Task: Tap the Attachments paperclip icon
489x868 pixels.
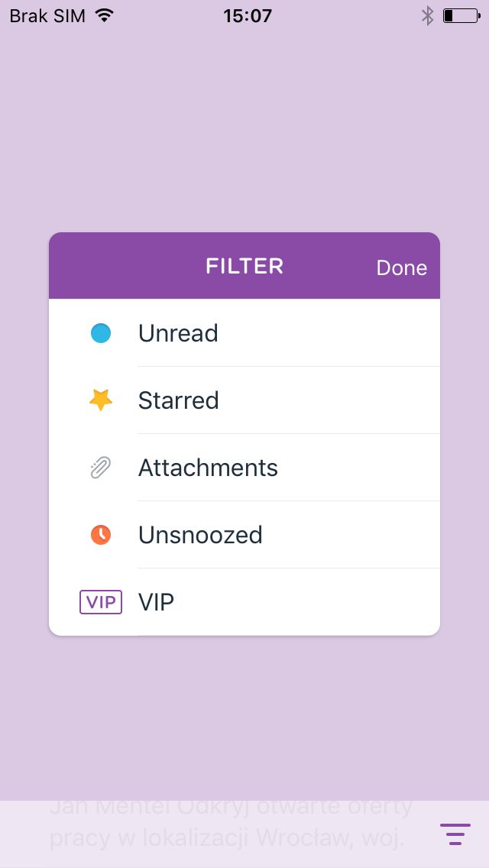Action: tap(101, 468)
